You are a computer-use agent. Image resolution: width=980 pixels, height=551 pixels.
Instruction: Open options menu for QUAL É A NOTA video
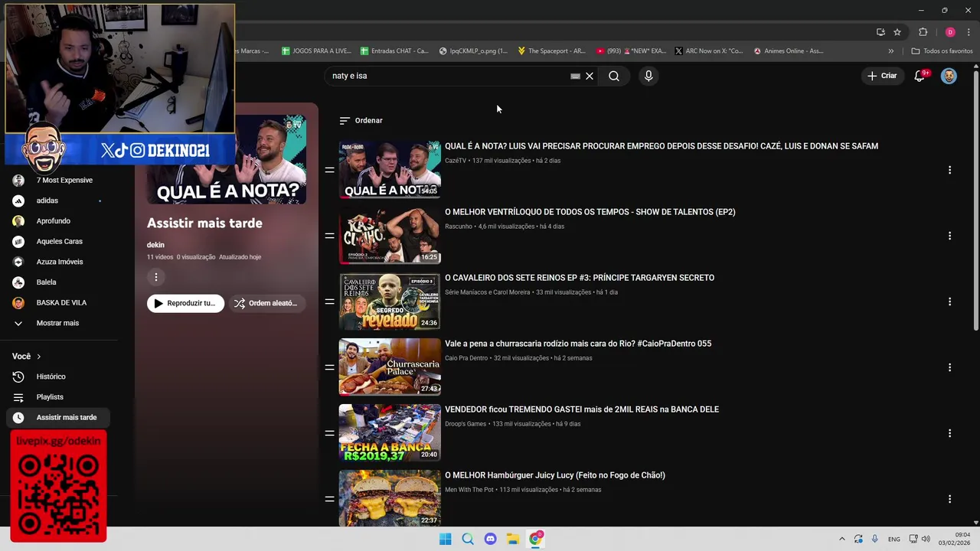[x=949, y=170]
